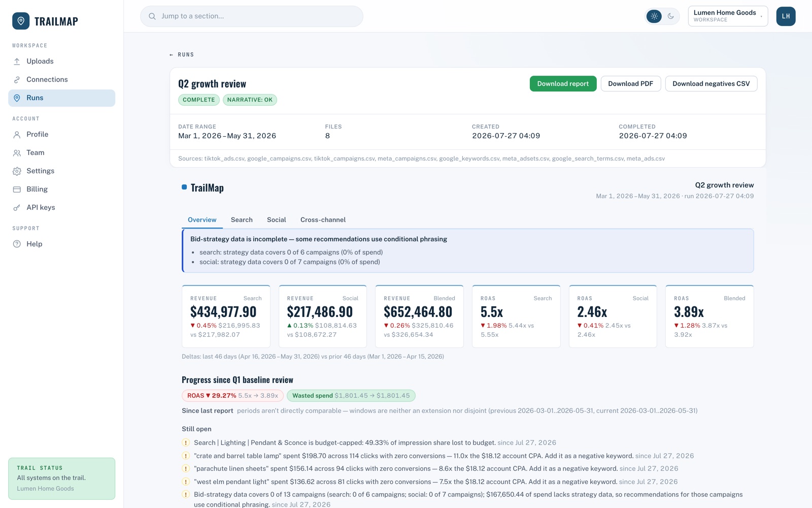Go back via the RUNS breadcrumb link

click(182, 55)
